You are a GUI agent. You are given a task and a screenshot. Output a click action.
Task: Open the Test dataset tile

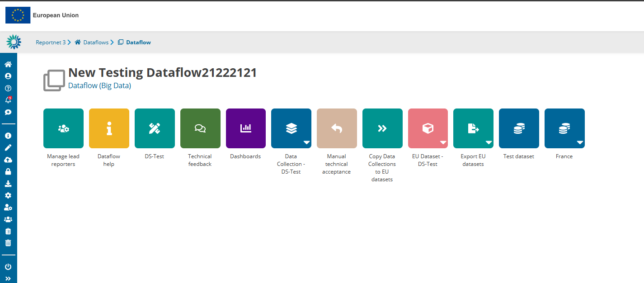(x=519, y=128)
